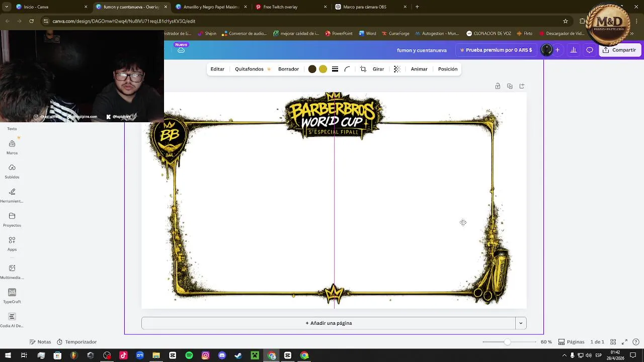Click the browser address bar URL
This screenshot has height=362, width=644.
(x=124, y=21)
